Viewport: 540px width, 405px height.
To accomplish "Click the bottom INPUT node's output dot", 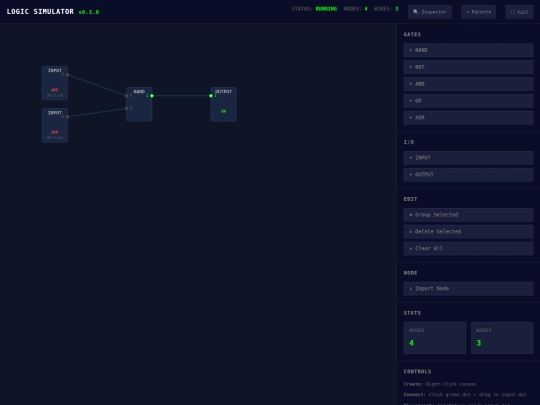I will pos(68,117).
